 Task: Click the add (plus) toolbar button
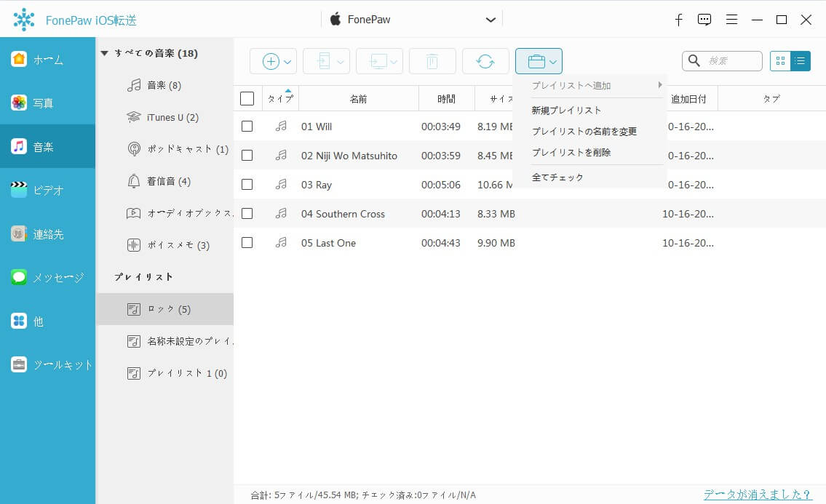tap(271, 61)
